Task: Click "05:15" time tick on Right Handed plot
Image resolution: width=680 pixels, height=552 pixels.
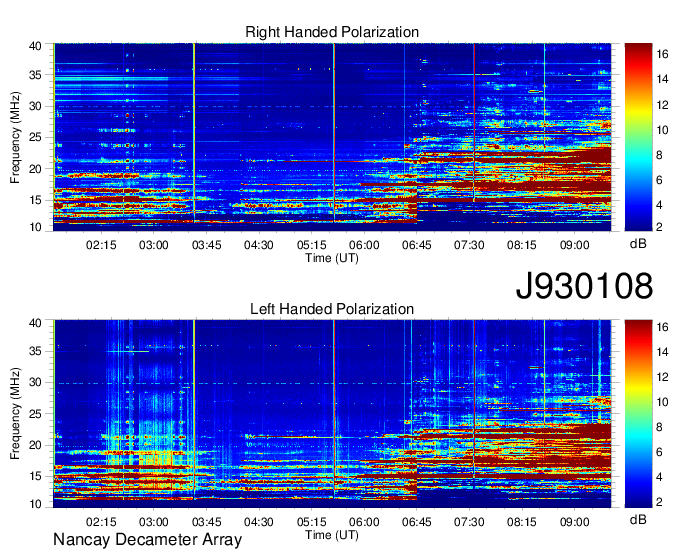Action: click(311, 245)
